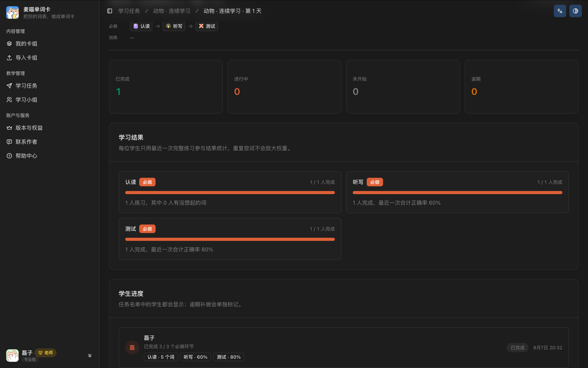Click the 已完成 status pill for 磊子
Viewport: 588px width, 368px height.
[x=518, y=348]
